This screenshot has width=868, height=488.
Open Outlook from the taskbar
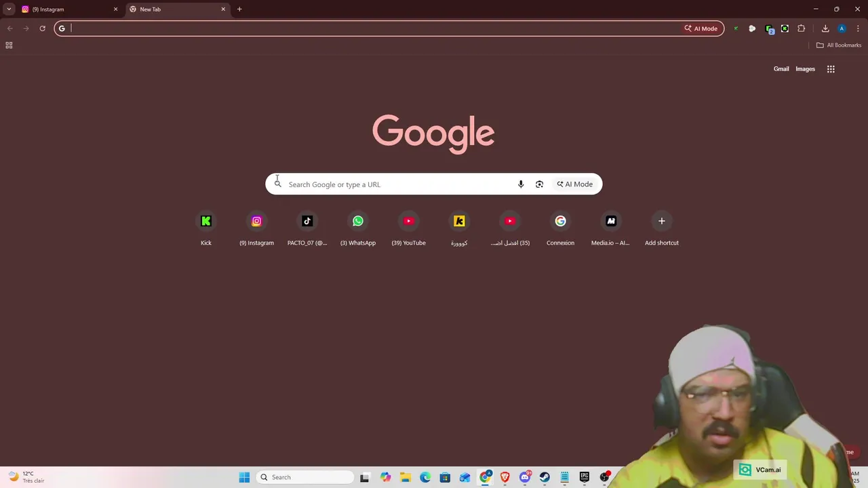pyautogui.click(x=465, y=477)
